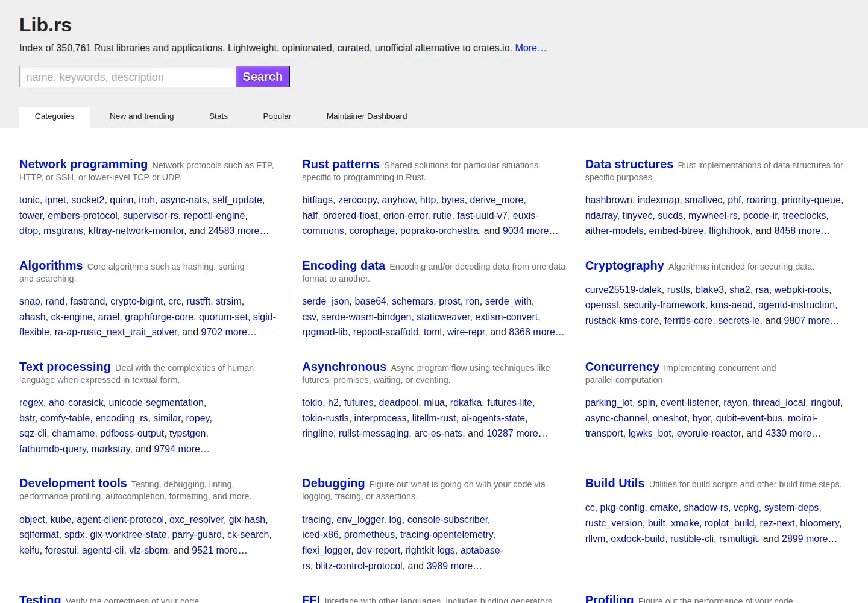Image resolution: width=868 pixels, height=603 pixels.
Task: Focus the name, keywords, description search field
Action: 128,77
